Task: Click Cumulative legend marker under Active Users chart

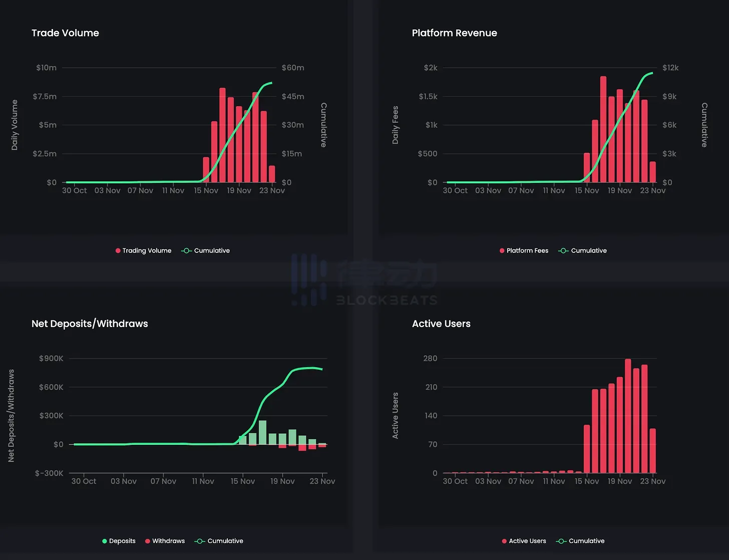Action: click(561, 541)
